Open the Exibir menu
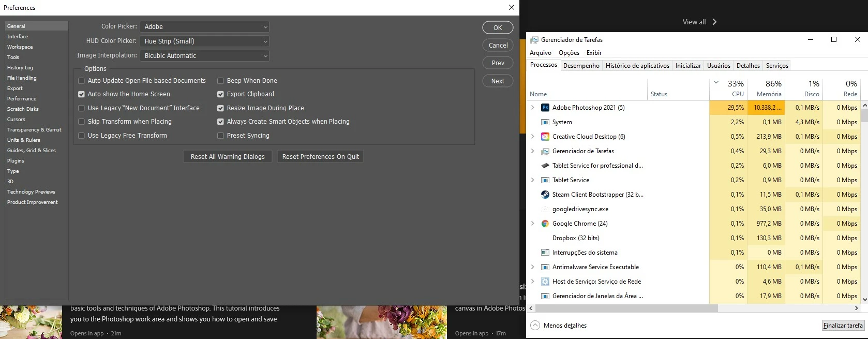The height and width of the screenshot is (339, 868). (594, 53)
